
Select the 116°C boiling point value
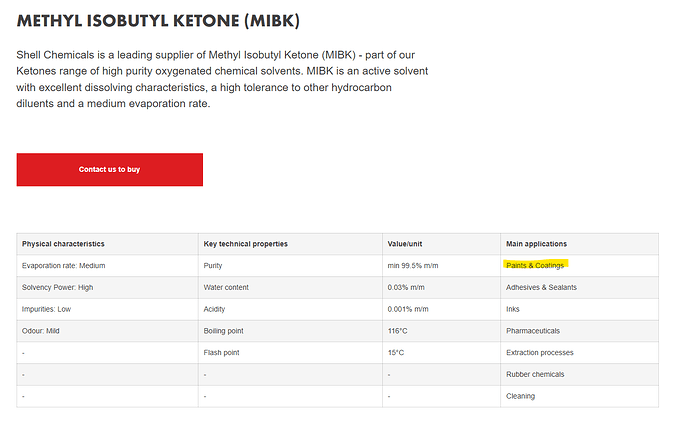click(397, 331)
